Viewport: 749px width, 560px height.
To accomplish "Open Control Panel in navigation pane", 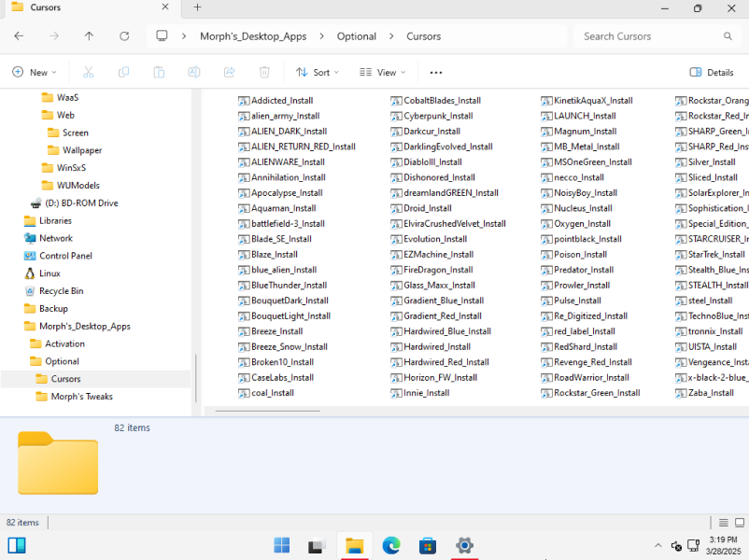I will click(x=65, y=256).
